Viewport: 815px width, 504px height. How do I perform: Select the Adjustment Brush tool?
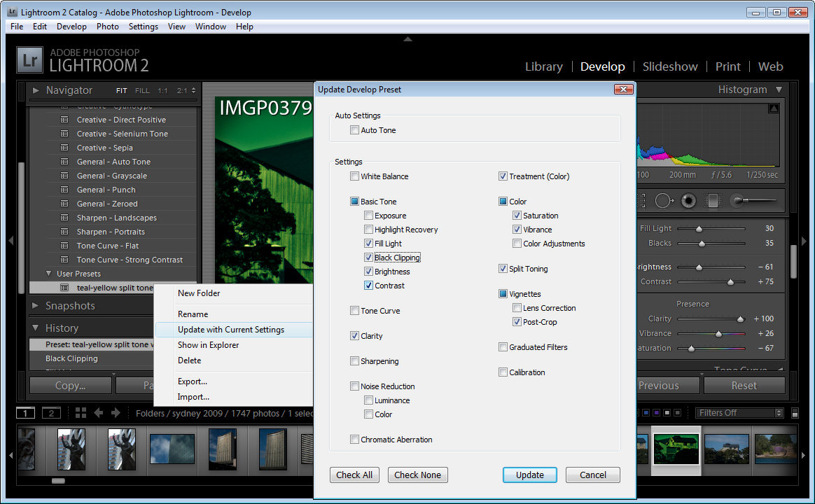tap(753, 201)
